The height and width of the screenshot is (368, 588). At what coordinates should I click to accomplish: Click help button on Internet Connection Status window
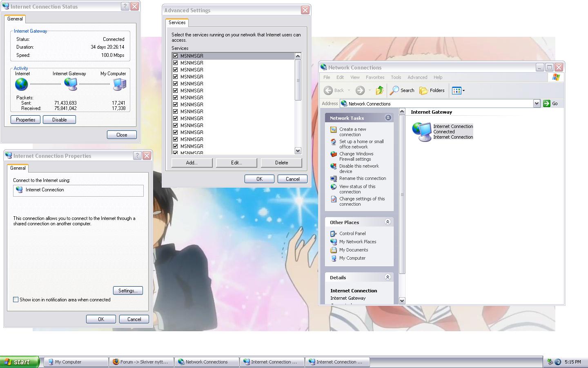click(x=125, y=7)
